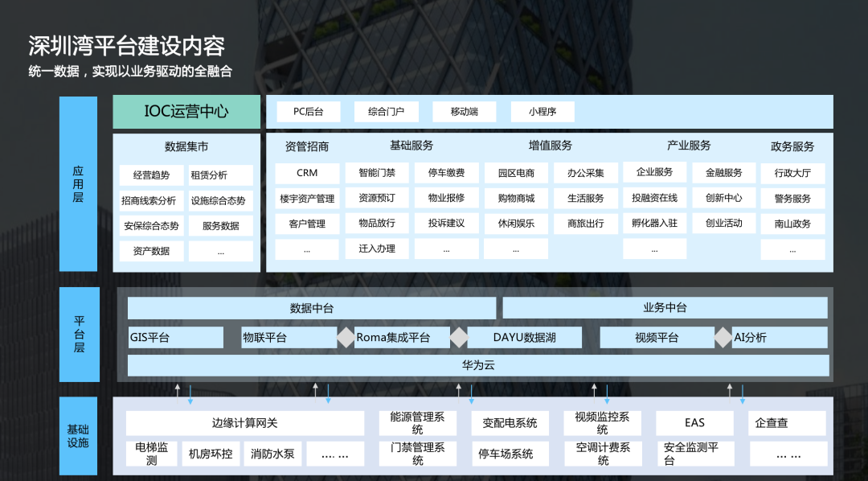Select the 边缘计算网关 infrastructure bar
868x481 pixels.
pos(244,421)
